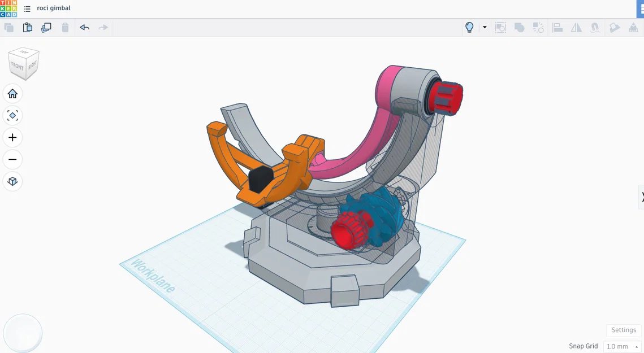Click the Home view icon
Viewport: 644px width, 353px height.
click(x=13, y=94)
